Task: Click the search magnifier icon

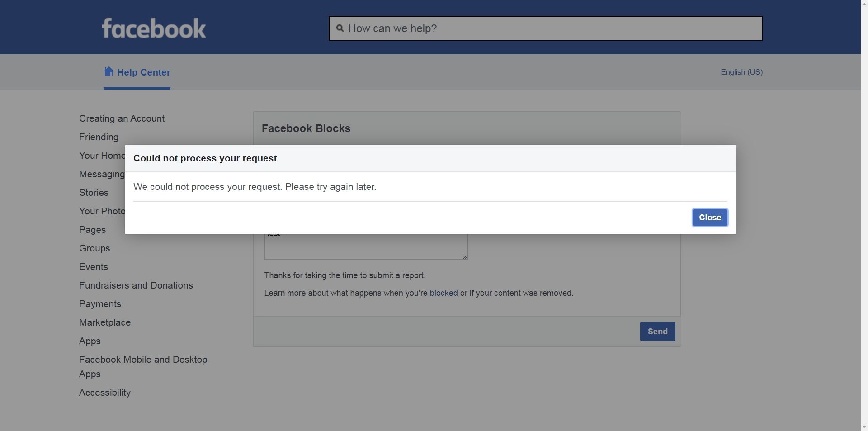Action: [340, 28]
